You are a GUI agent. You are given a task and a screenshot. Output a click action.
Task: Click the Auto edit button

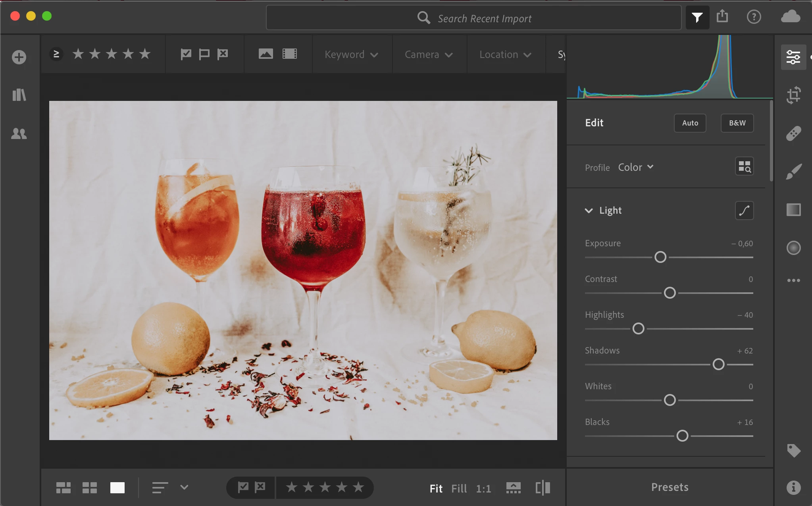[690, 123]
